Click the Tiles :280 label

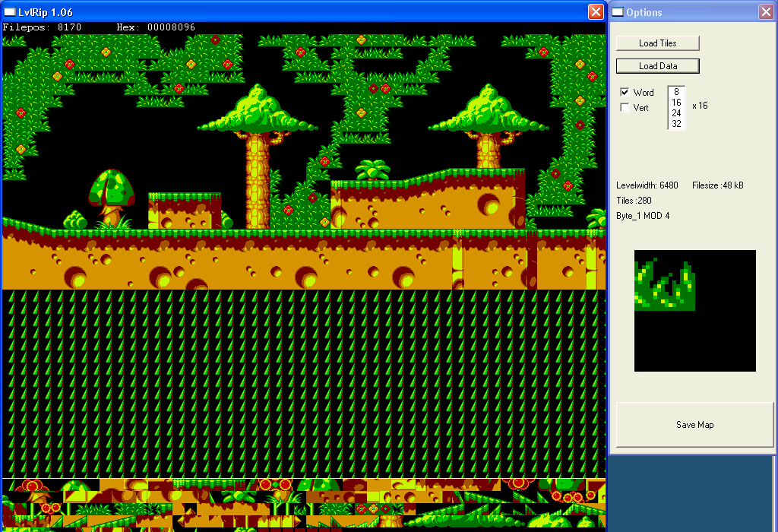(x=634, y=201)
